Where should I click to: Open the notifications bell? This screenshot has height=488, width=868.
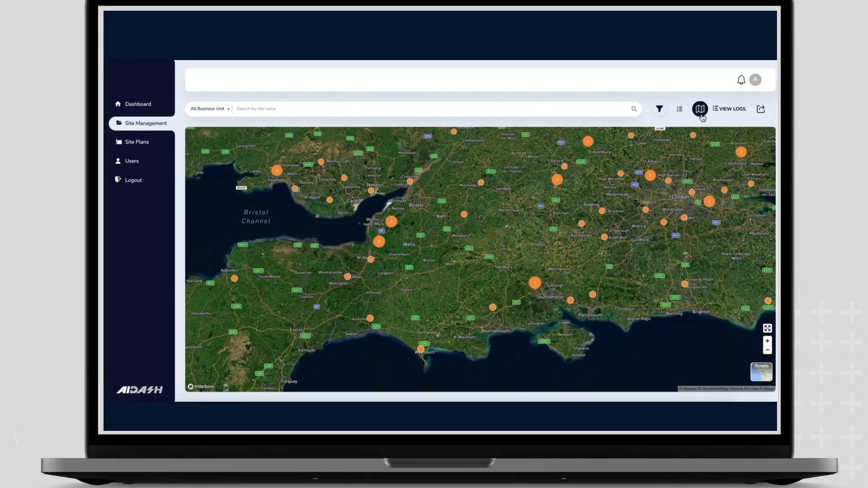click(741, 80)
